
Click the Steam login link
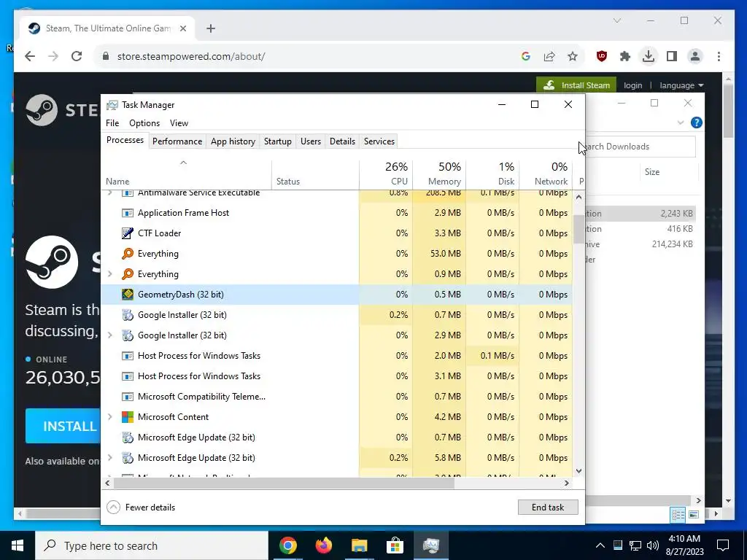click(x=632, y=85)
